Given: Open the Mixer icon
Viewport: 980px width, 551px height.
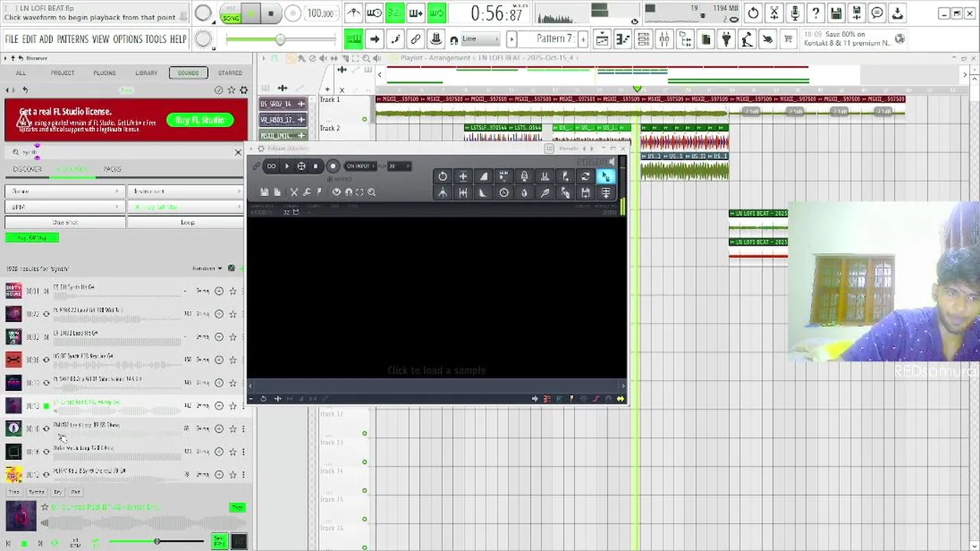Looking at the screenshot, I should pos(664,39).
